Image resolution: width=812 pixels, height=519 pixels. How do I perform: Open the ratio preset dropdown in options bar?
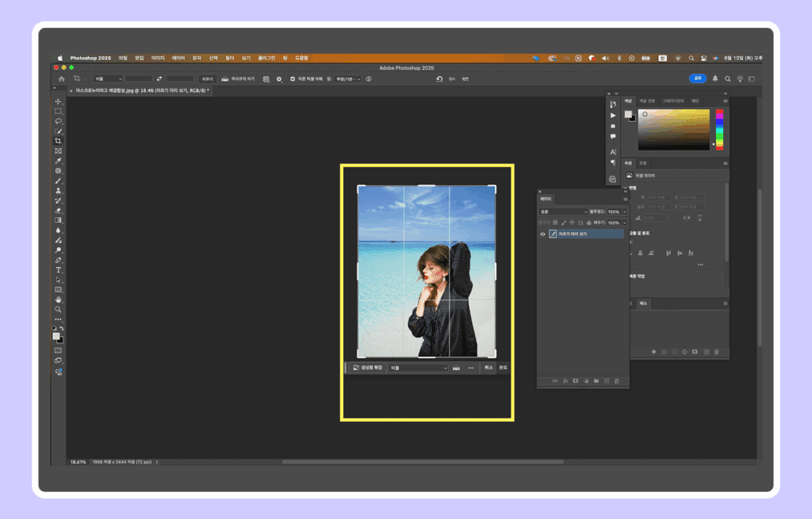tap(108, 78)
